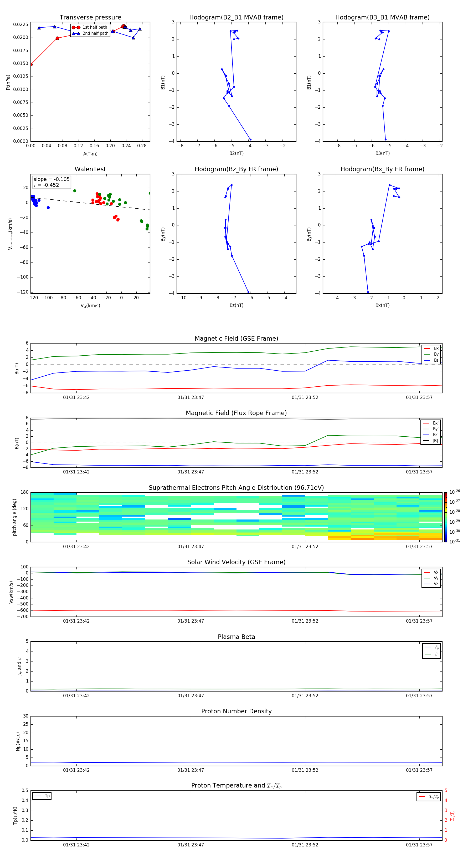Click the 'Hodogram(Bx_By FR frame)' title
This screenshot has width=473, height=868.
point(382,169)
